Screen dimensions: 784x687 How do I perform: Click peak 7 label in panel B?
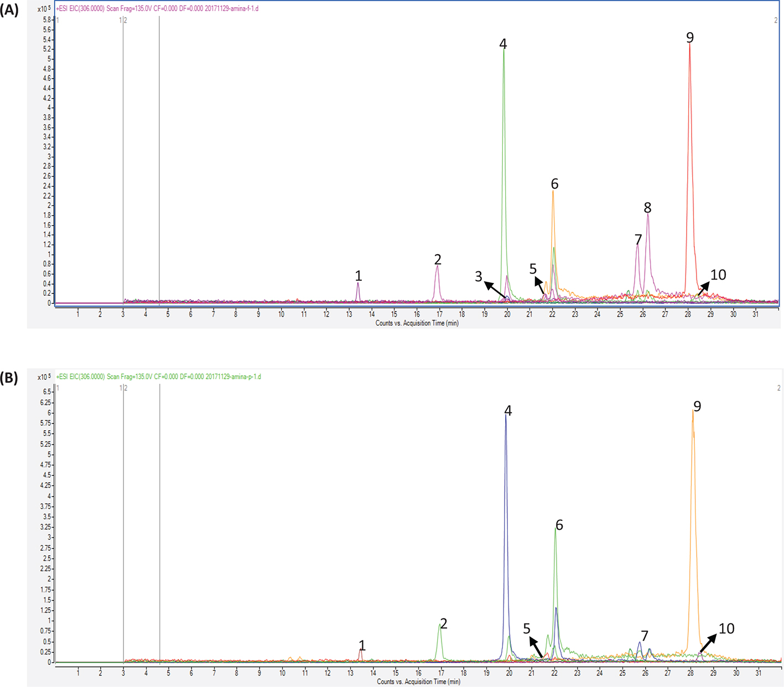[645, 636]
